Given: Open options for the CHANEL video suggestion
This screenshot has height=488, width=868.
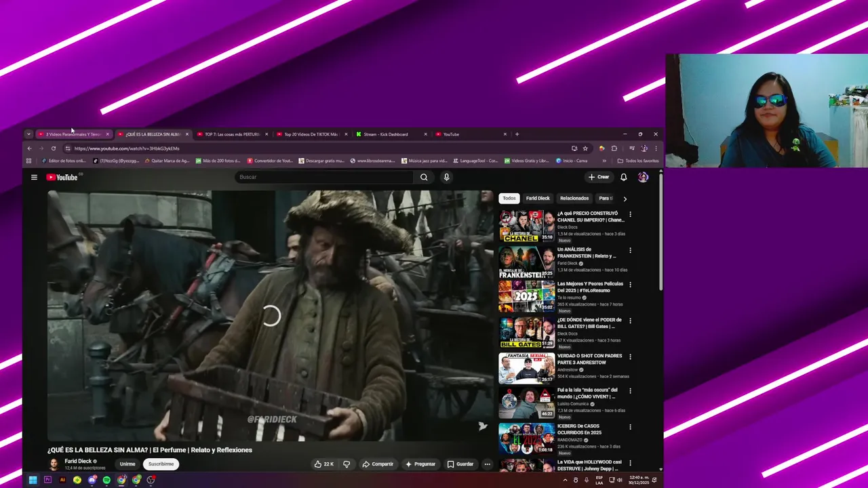Looking at the screenshot, I should coord(630,214).
